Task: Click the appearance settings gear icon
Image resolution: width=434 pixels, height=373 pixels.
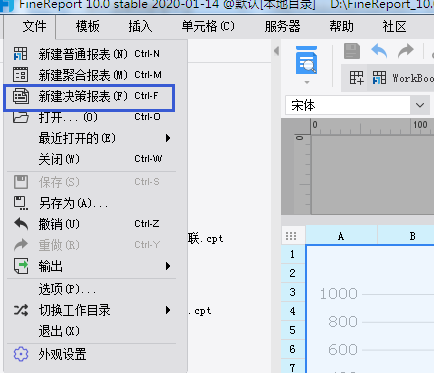Action: pos(21,354)
